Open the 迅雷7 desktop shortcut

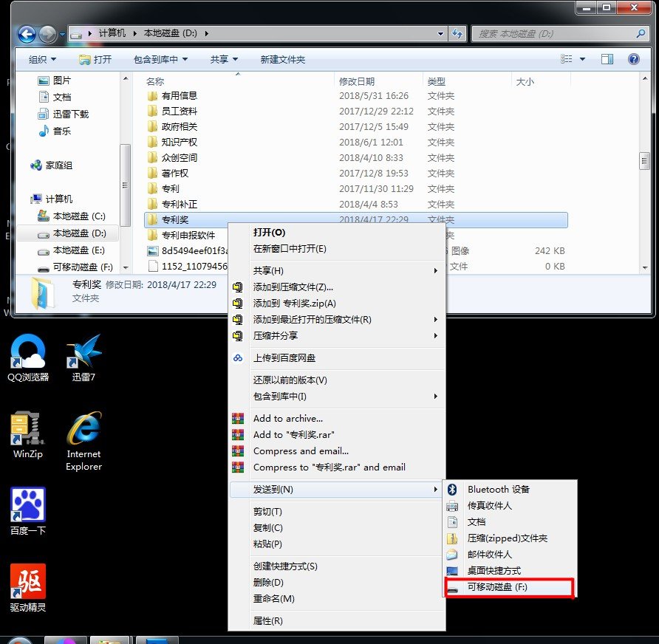click(x=83, y=353)
